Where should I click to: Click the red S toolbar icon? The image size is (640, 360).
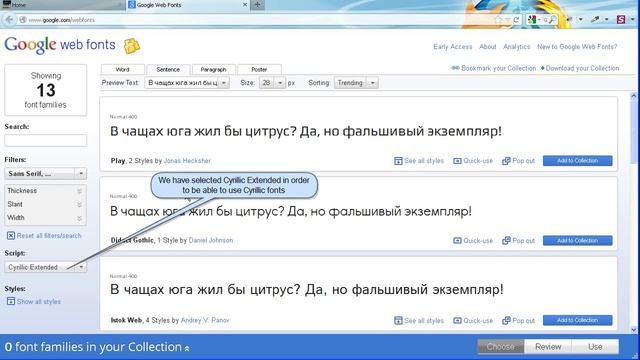coord(621,19)
